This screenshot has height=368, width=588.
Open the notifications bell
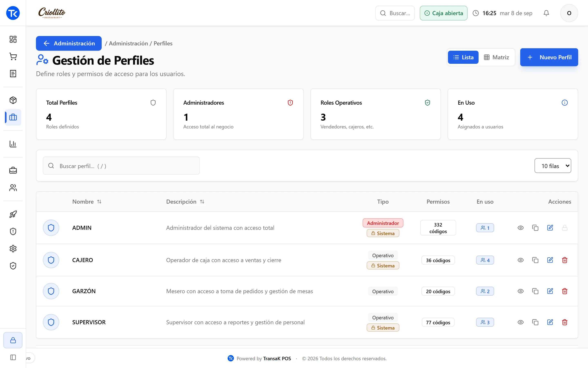coord(546,13)
